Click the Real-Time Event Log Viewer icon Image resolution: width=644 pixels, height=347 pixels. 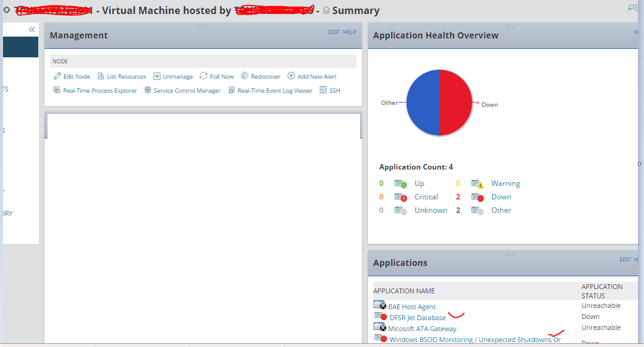tap(232, 90)
